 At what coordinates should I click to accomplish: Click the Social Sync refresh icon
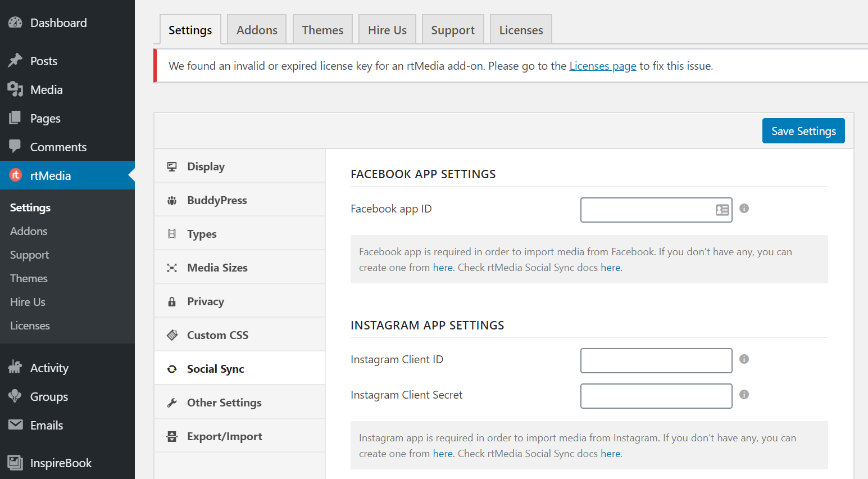click(172, 369)
